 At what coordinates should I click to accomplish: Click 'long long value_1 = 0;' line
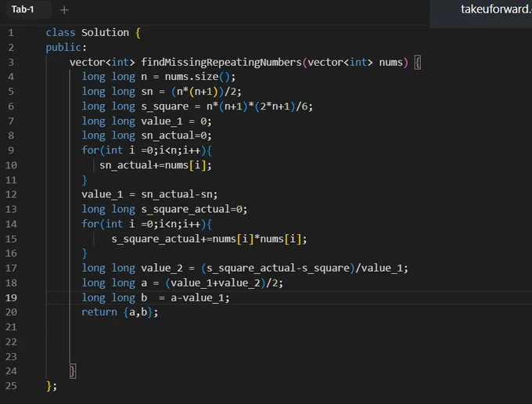pyautogui.click(x=146, y=121)
